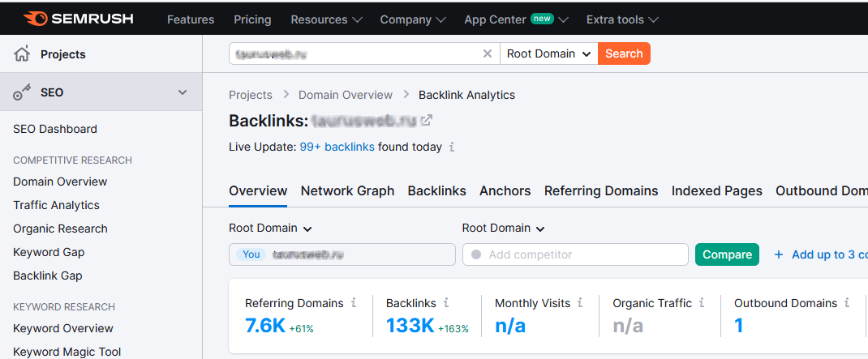The width and height of the screenshot is (868, 359).
Task: Open the Referring Domains tab
Action: (600, 191)
